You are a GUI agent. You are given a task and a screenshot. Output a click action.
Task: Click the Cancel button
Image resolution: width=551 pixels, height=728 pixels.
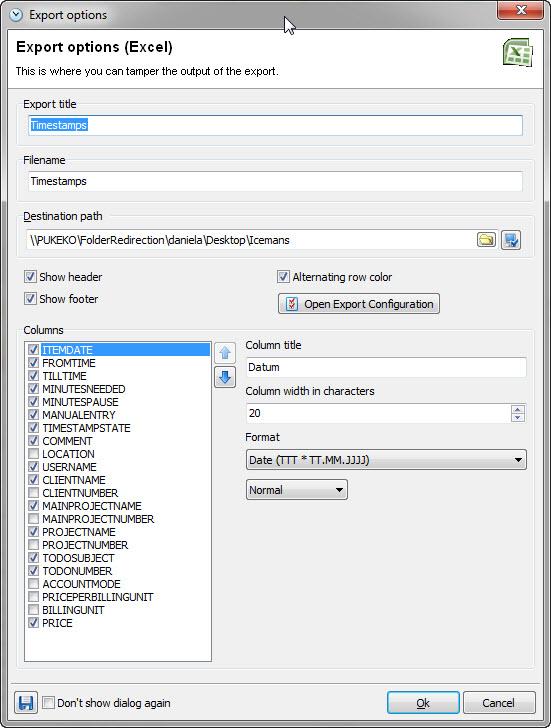coord(499,702)
